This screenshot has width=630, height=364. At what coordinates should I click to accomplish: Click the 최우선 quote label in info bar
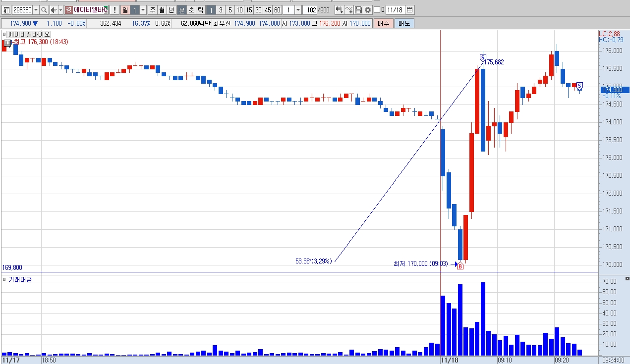[223, 23]
